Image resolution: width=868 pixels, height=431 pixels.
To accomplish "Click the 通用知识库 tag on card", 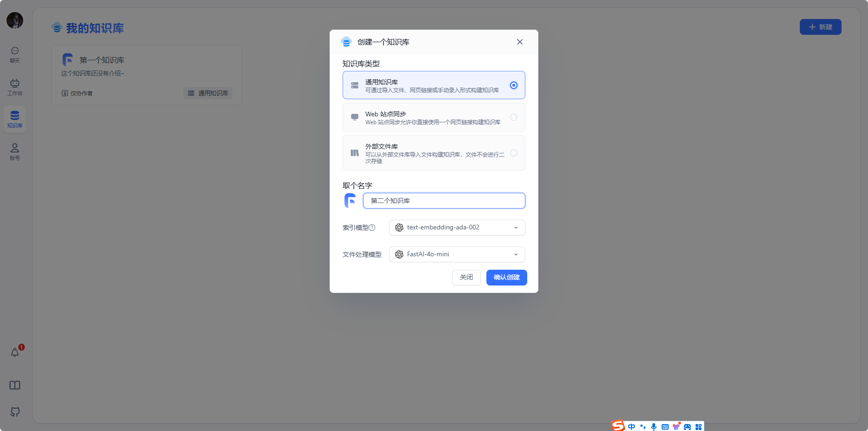I will coord(208,93).
